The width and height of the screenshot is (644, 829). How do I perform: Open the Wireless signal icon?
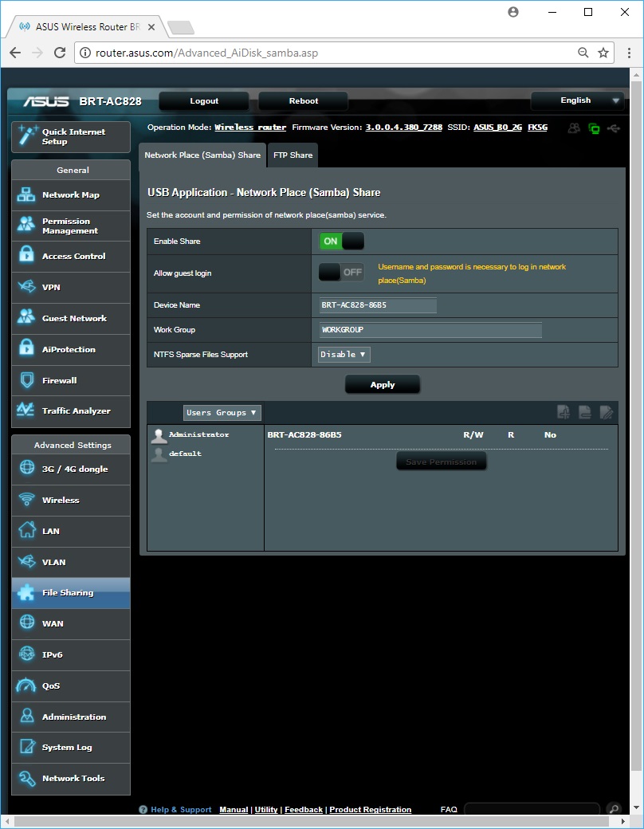pyautogui.click(x=26, y=499)
